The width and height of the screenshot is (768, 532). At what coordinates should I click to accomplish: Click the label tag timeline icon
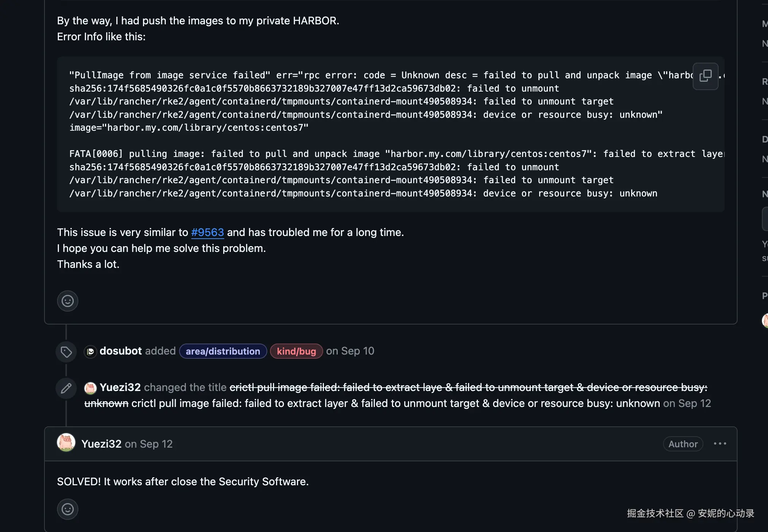(66, 352)
